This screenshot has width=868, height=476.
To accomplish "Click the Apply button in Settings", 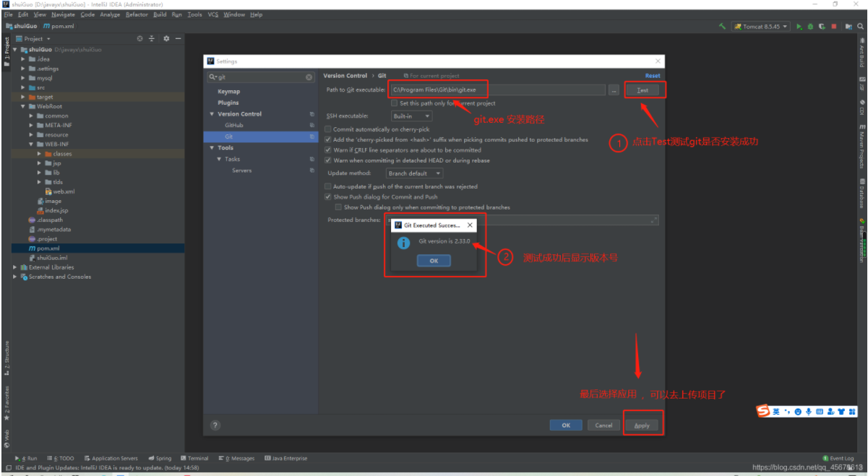I will (642, 425).
